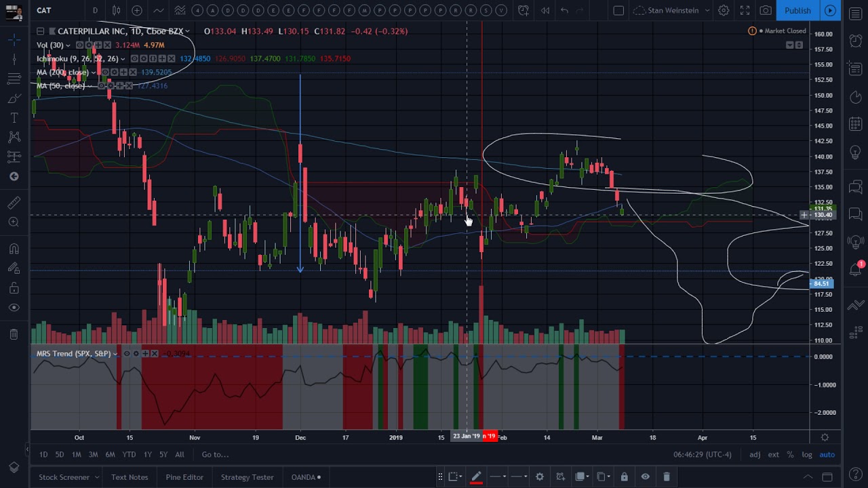Open the Stock Screener tab

[64, 477]
